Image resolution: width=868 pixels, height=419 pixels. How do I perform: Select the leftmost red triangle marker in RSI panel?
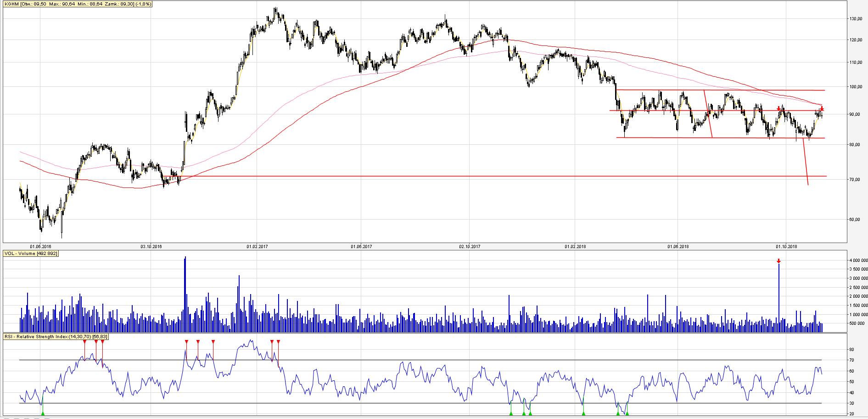click(x=84, y=342)
